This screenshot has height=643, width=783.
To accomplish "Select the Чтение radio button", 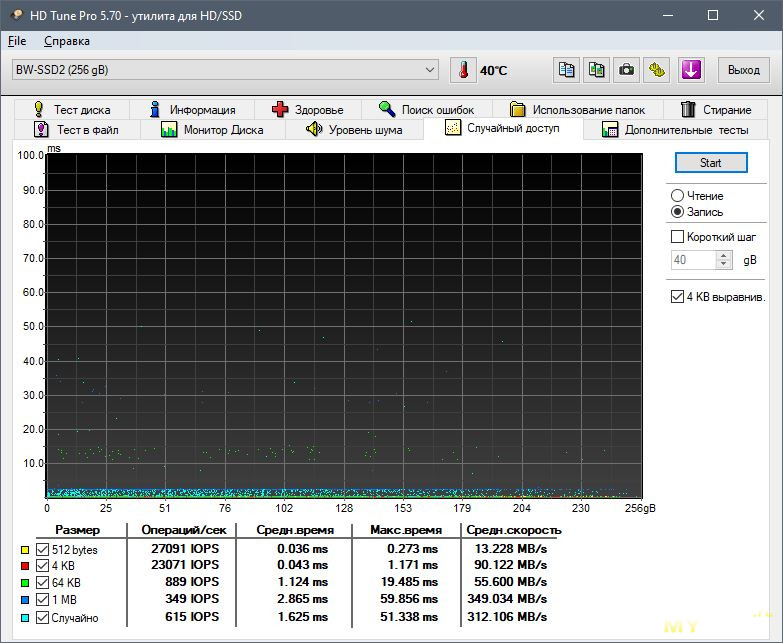I will 678,196.
